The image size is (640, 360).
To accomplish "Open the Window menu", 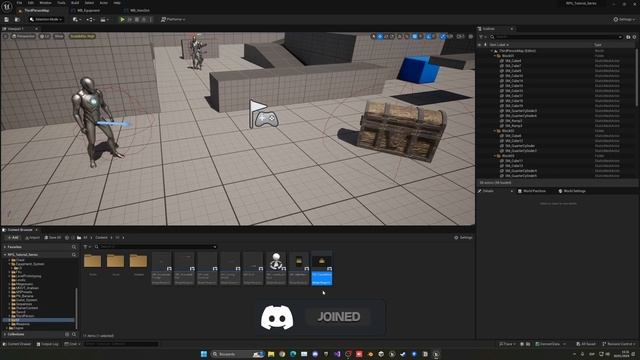I will tap(45, 3).
